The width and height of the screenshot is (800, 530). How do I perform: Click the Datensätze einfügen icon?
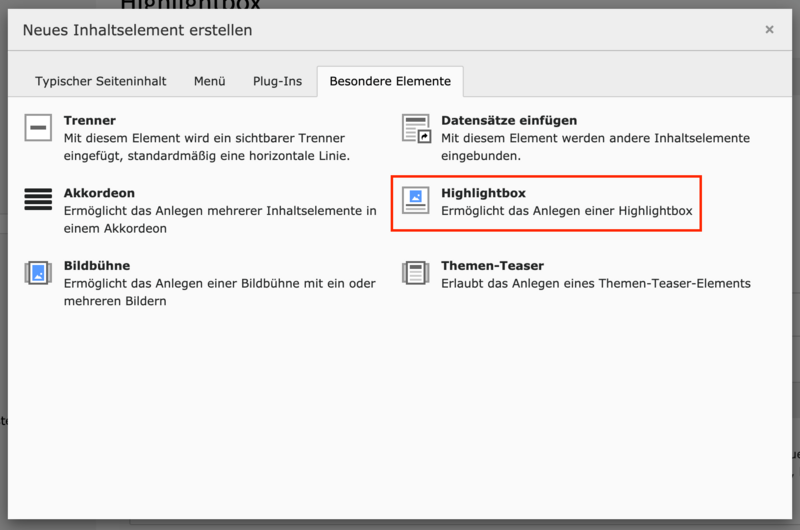click(416, 128)
